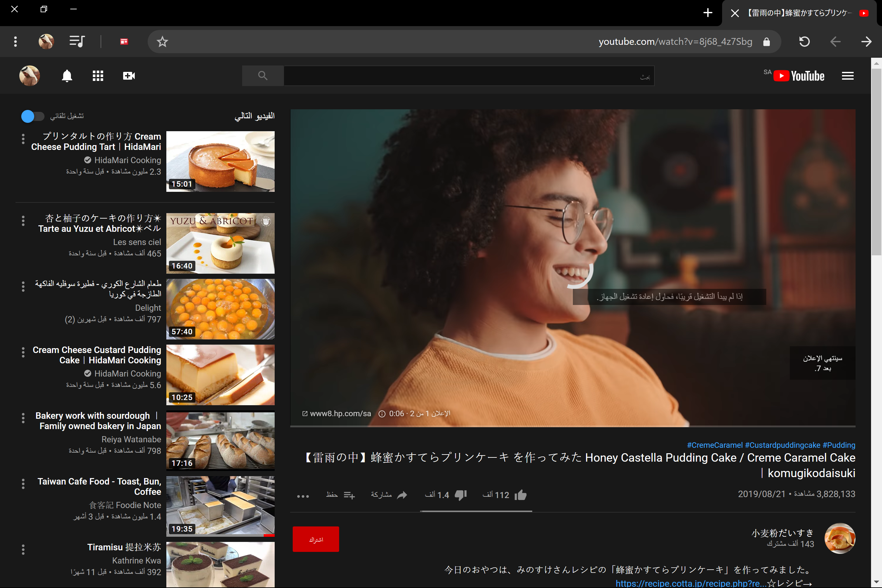The image size is (882, 588).
Task: Open the YouTube hamburger guide menu
Action: [848, 76]
